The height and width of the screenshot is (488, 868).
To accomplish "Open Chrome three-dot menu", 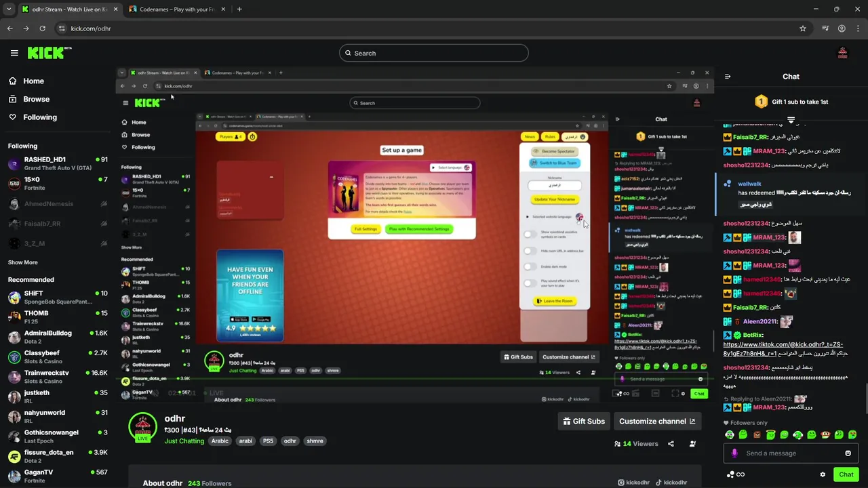I will [858, 28].
